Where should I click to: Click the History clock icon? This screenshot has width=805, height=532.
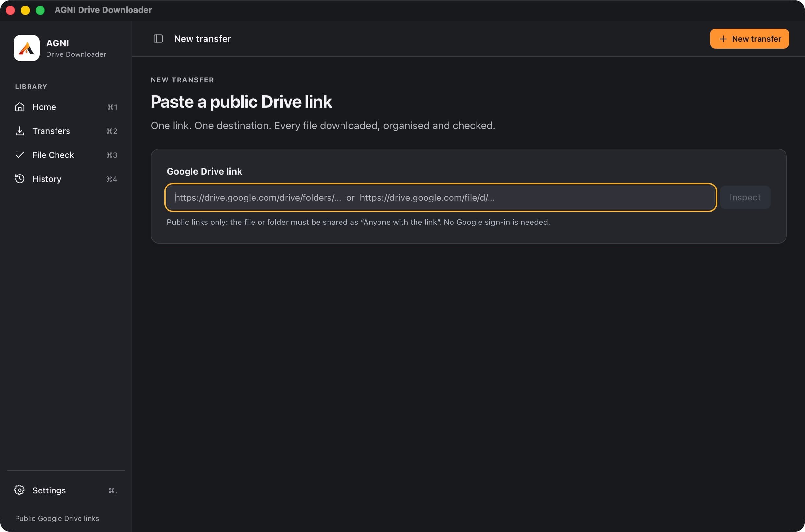[x=20, y=179]
